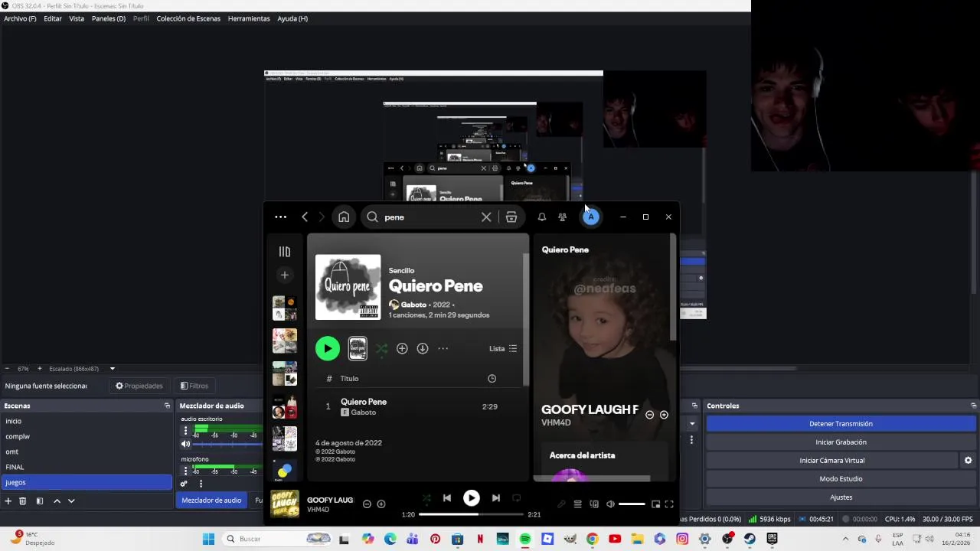
Task: Open Spotify friend activity icon
Action: pyautogui.click(x=562, y=217)
